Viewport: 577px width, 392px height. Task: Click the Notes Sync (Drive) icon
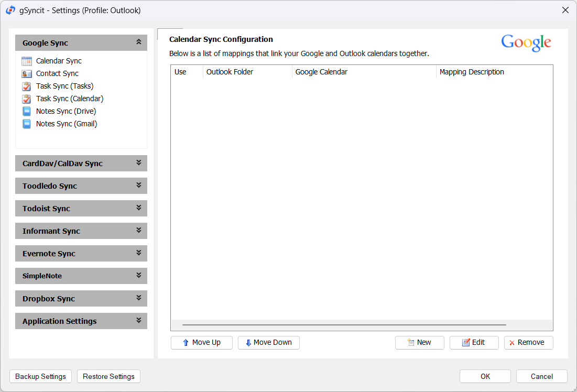tap(27, 111)
